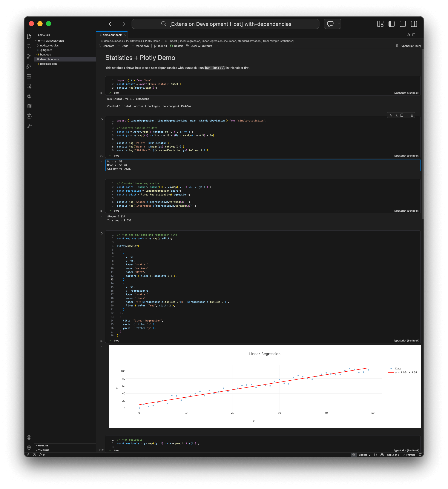Open package.json from the Explorer
This screenshot has height=489, width=448.
pyautogui.click(x=48, y=64)
